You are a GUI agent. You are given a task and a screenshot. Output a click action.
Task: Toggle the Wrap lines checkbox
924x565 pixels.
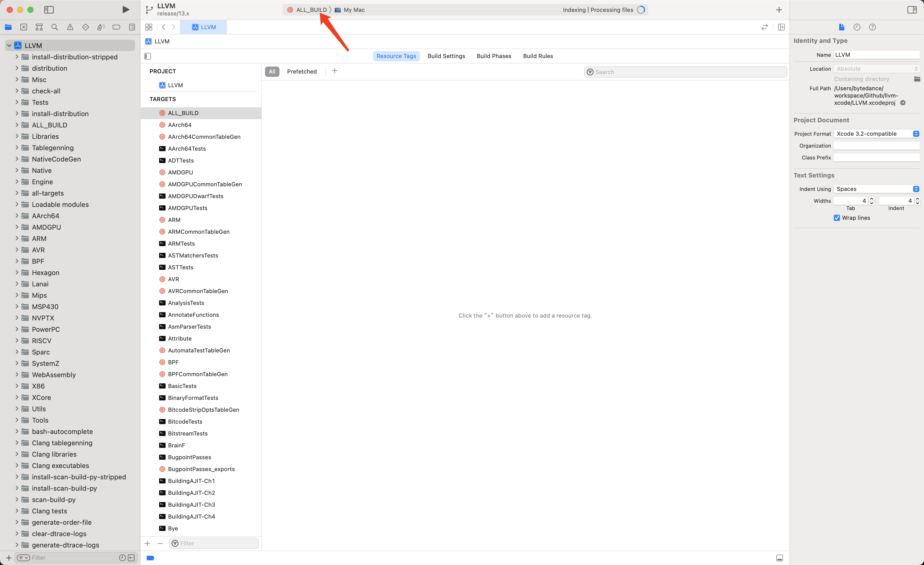pos(837,217)
